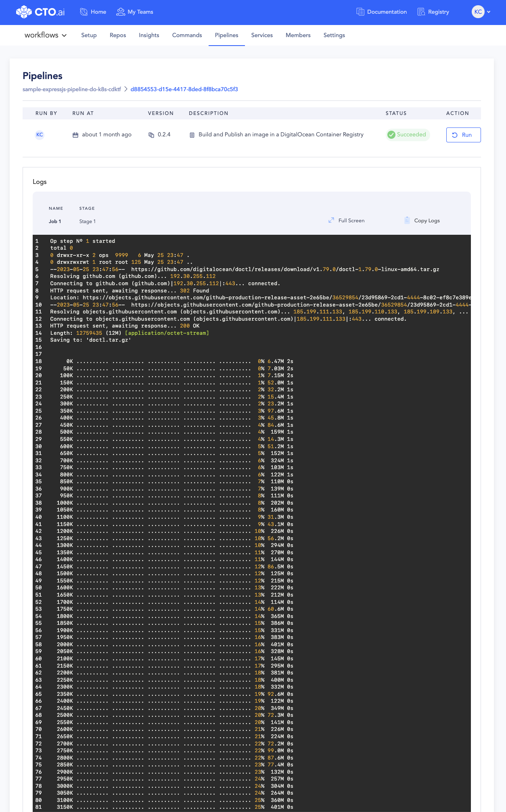Click the Copy Logs clipboard icon
The width and height of the screenshot is (506, 812).
[407, 220]
